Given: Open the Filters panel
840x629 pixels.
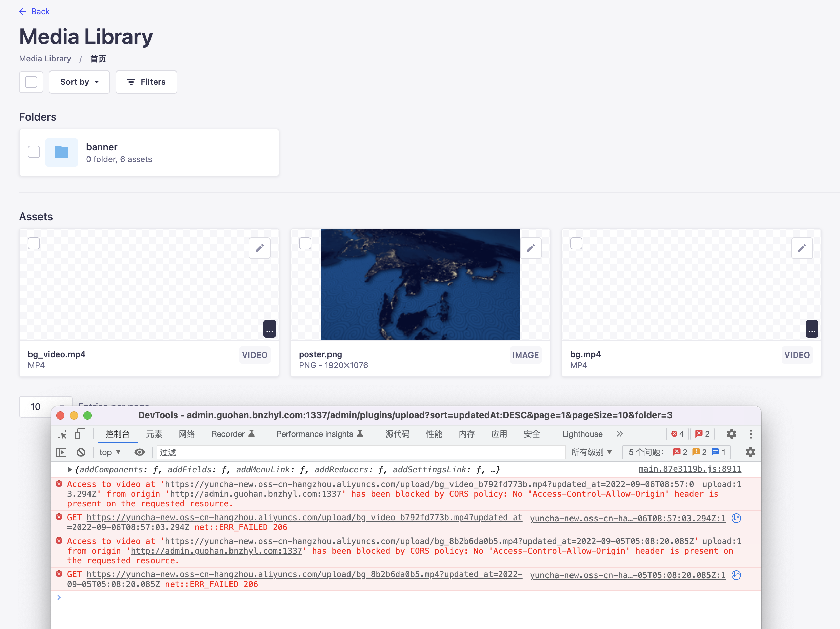Looking at the screenshot, I should 146,82.
